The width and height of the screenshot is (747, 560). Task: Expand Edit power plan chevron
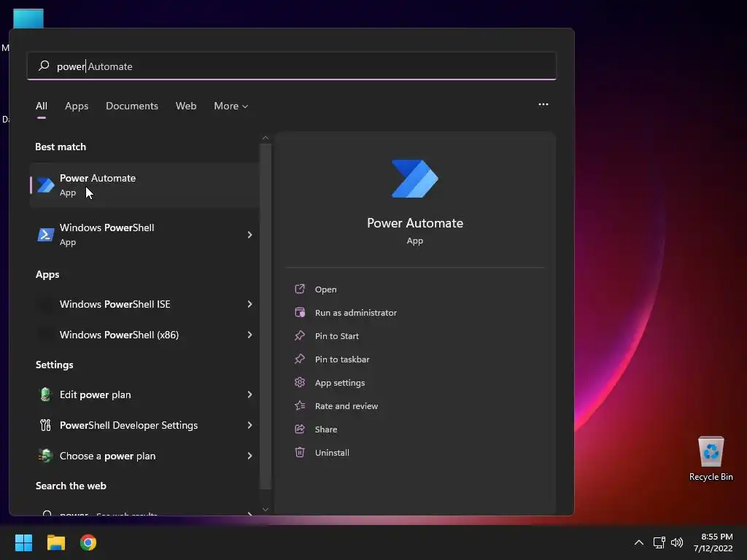tap(249, 394)
